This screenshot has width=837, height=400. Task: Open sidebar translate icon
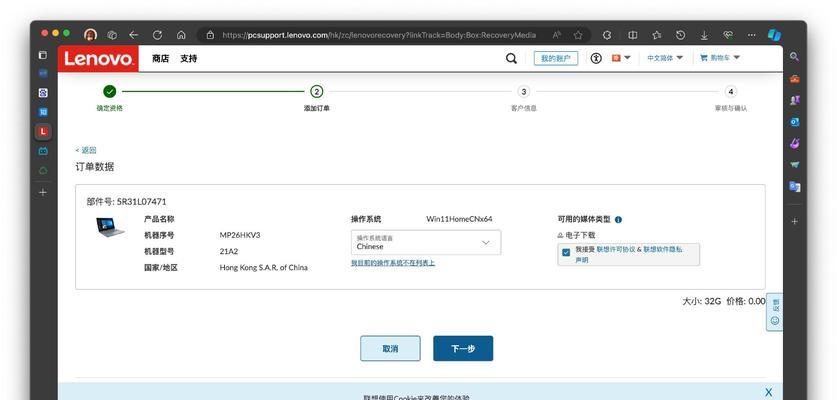(794, 187)
